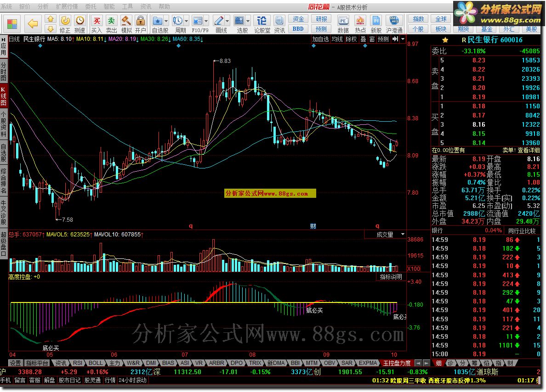Screen dimensions: 546x392
Task: Toggle the 叠 overlay option
Action: click(x=363, y=39)
